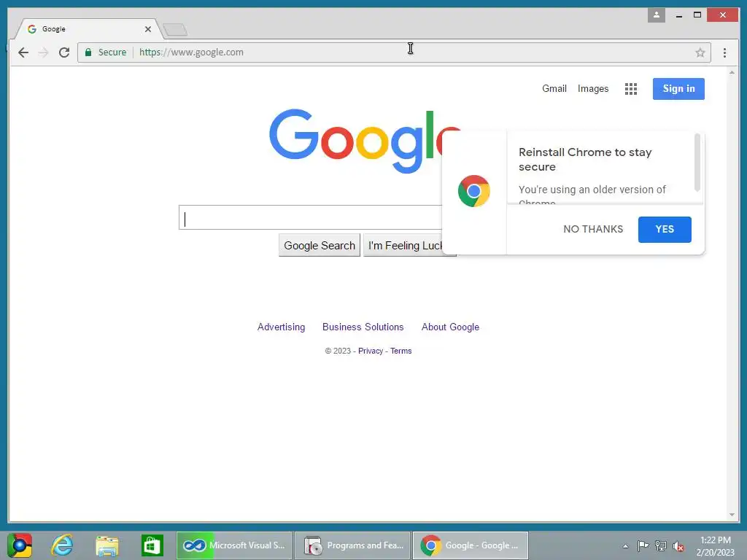Screen dimensions: 747x560
Task: Switch to Programs and Features taskbar window
Action: (x=352, y=545)
